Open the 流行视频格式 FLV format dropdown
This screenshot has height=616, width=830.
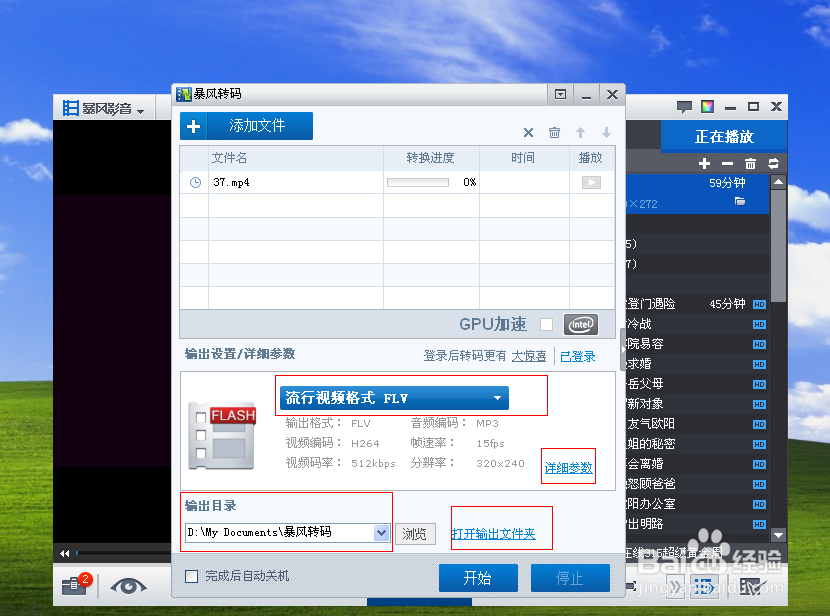point(394,398)
